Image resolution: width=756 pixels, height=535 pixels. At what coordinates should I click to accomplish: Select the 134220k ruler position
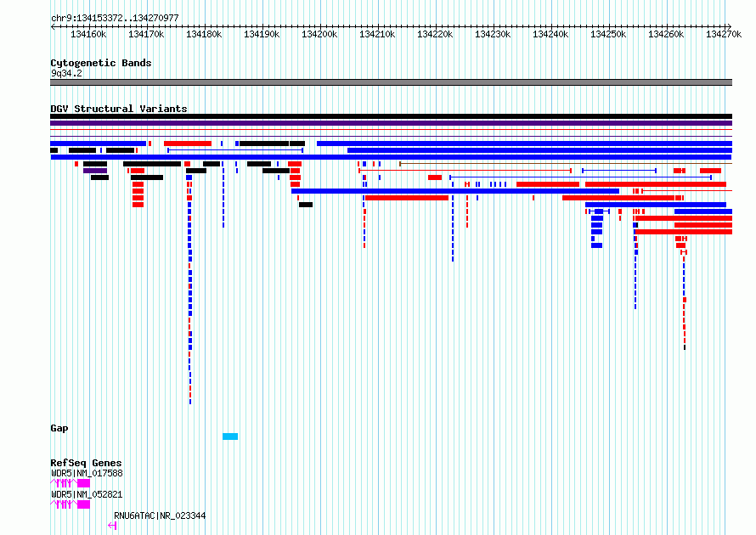pyautogui.click(x=435, y=35)
